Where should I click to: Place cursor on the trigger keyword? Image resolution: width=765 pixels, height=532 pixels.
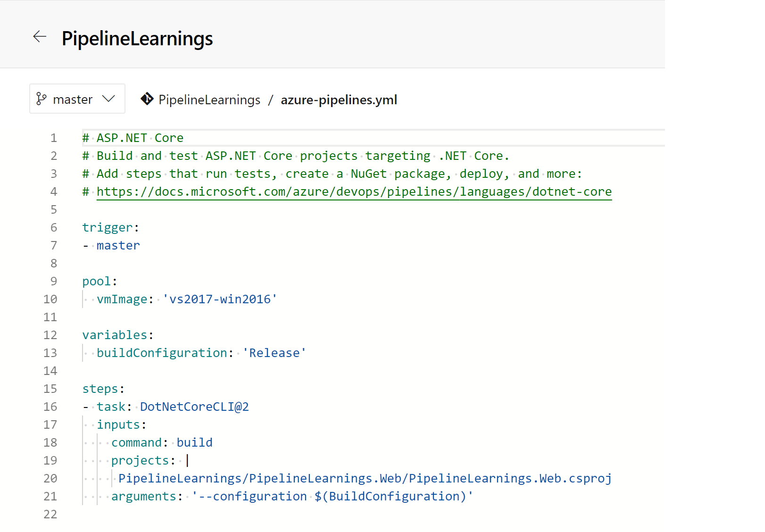(108, 228)
